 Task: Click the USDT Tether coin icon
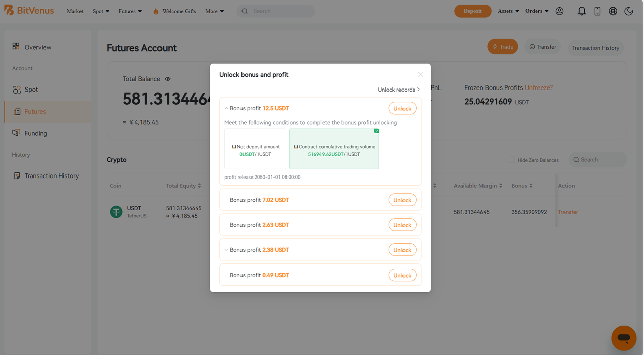[x=116, y=212]
